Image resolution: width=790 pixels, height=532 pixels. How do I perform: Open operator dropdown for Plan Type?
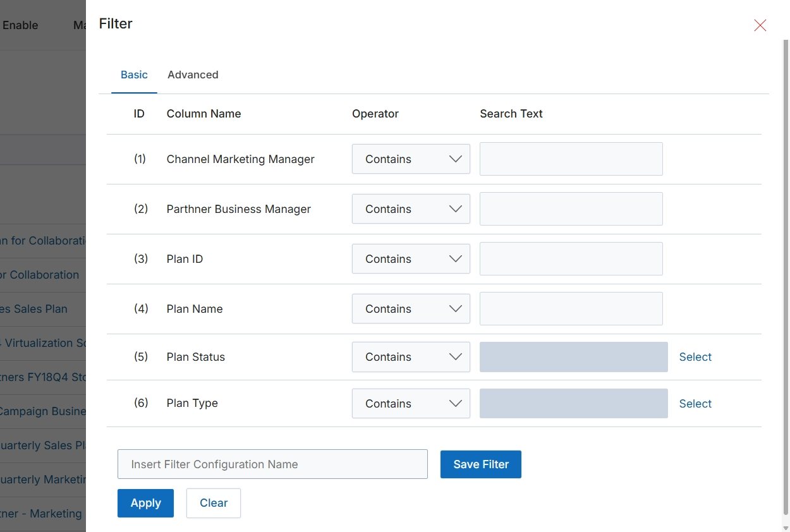click(x=411, y=404)
